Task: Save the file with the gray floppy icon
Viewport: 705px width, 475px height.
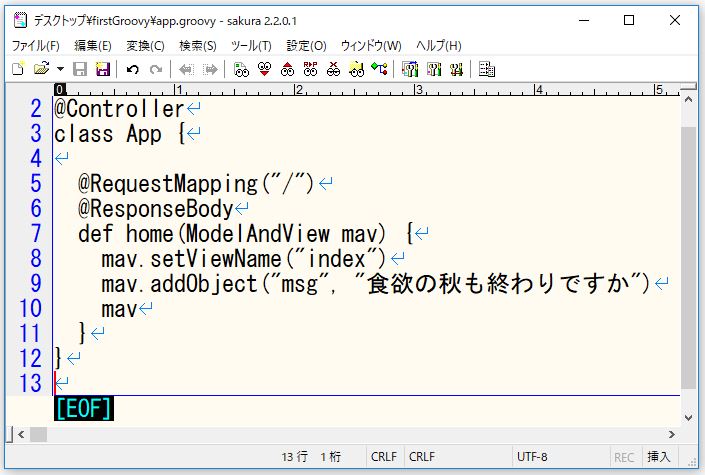Action: point(80,69)
